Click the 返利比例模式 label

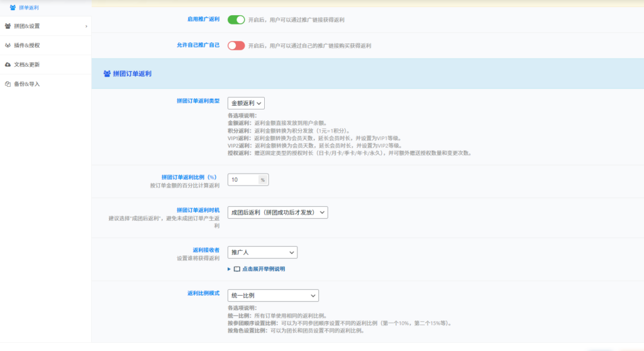(203, 293)
